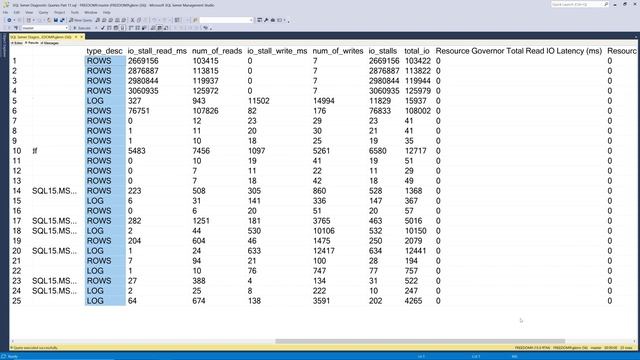This screenshot has height=360, width=640.
Task: Click the io_stall_read_ms column header
Action: [157, 51]
